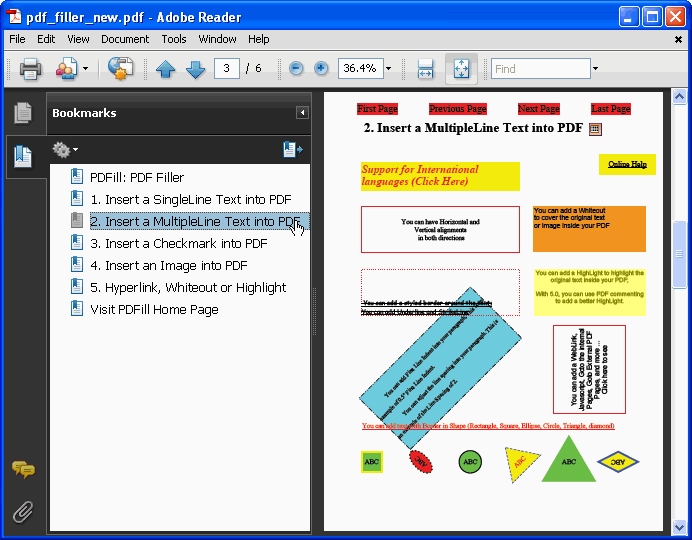The height and width of the screenshot is (540, 692).
Task: Open the View menu
Action: pyautogui.click(x=78, y=39)
